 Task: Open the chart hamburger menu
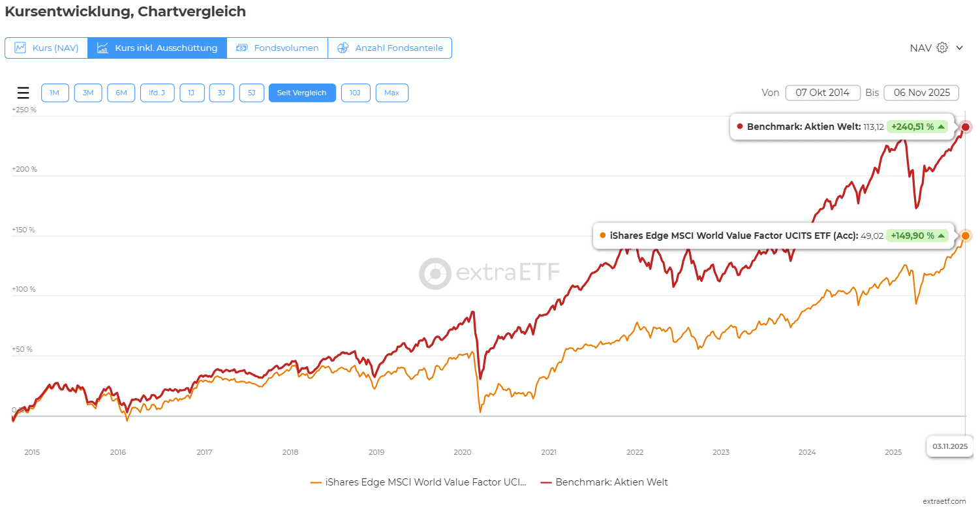23,93
